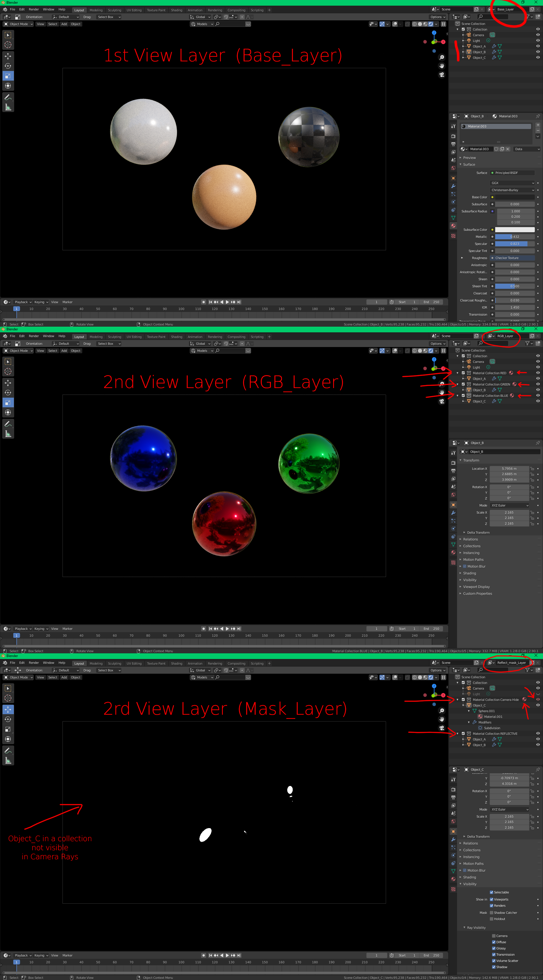Open Object Data tab in Reflect_mask_Layer window
The width and height of the screenshot is (543, 980).
point(453,871)
